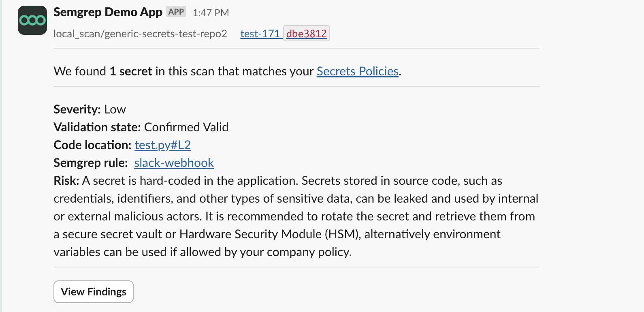
Task: Open findings list using View Findings
Action: click(93, 291)
